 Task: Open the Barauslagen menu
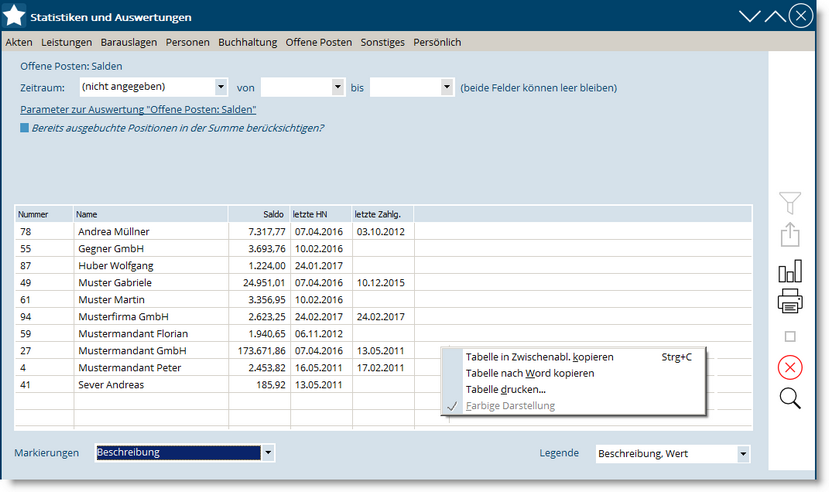tap(129, 42)
